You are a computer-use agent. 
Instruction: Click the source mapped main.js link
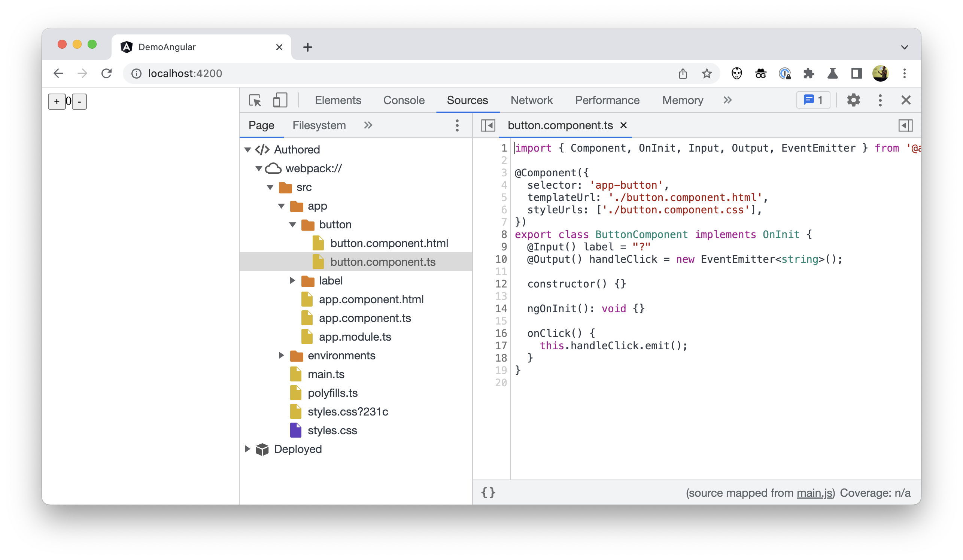pyautogui.click(x=815, y=493)
